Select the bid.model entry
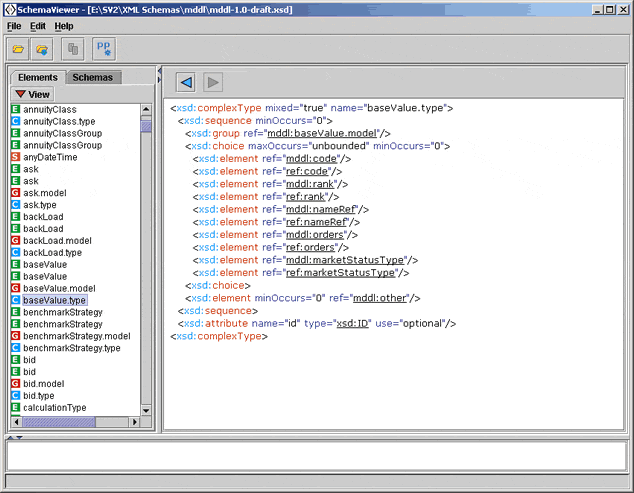The height and width of the screenshot is (493, 634). click(44, 384)
